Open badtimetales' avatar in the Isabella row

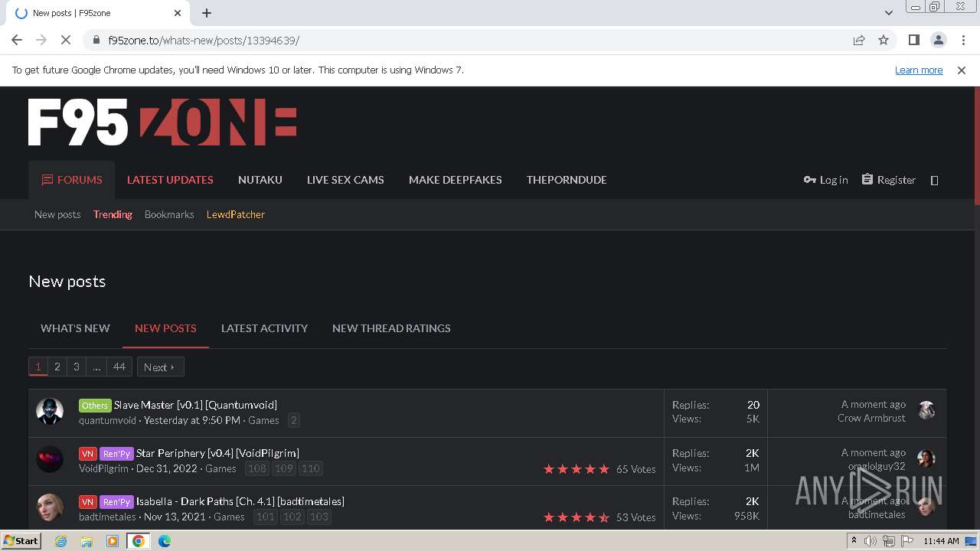coord(50,508)
